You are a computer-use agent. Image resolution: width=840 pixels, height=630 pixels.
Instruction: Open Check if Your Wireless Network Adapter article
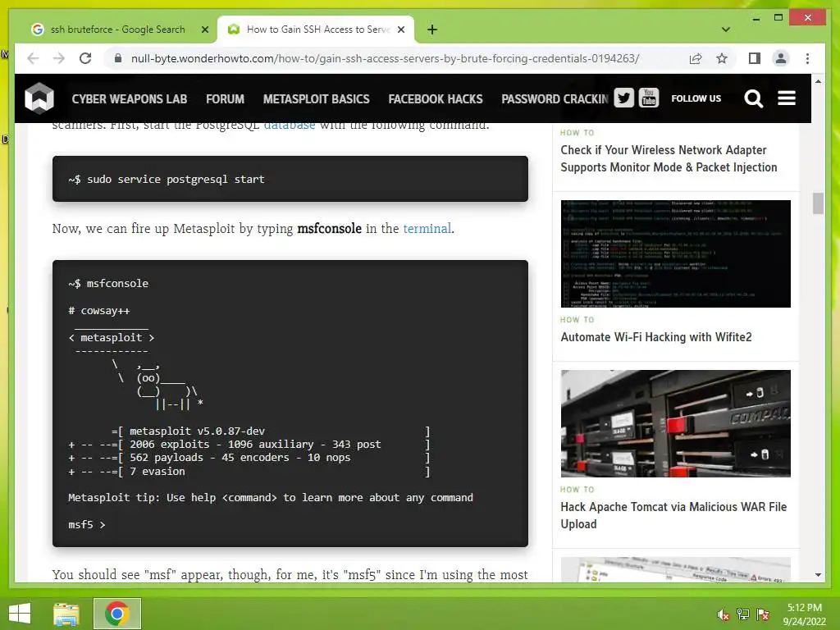[x=669, y=158]
